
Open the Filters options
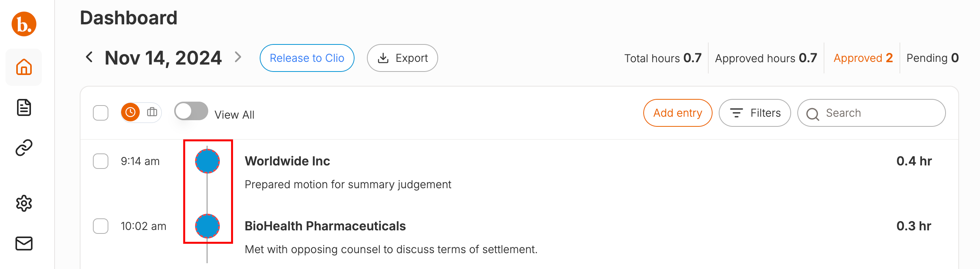[755, 113]
